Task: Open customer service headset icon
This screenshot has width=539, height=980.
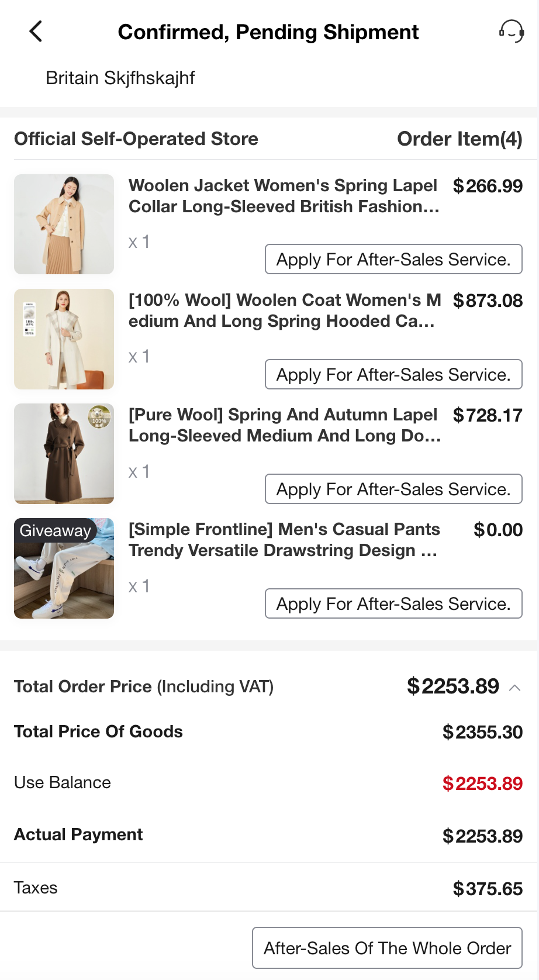Action: (x=511, y=31)
